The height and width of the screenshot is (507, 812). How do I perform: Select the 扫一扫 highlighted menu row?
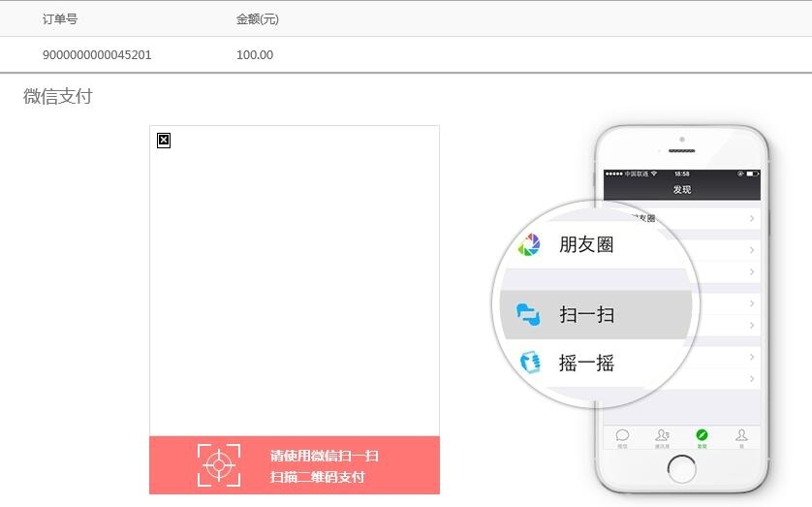[596, 315]
